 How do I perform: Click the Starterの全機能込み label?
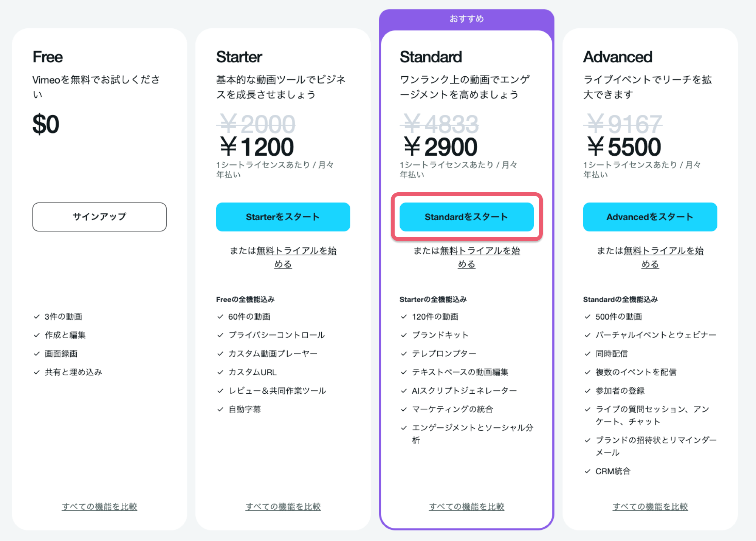(x=433, y=300)
